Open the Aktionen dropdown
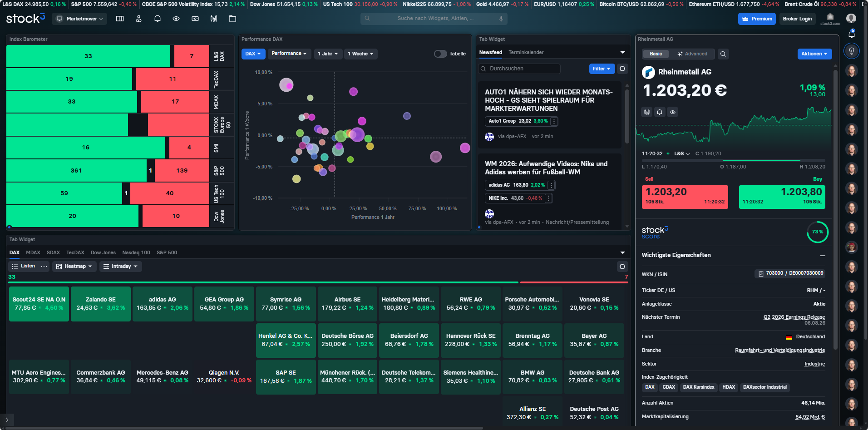 [814, 54]
